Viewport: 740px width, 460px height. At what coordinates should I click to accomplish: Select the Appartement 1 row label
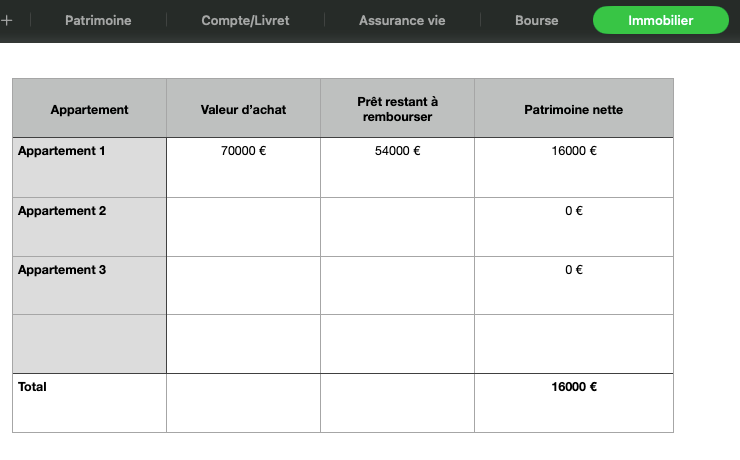90,167
